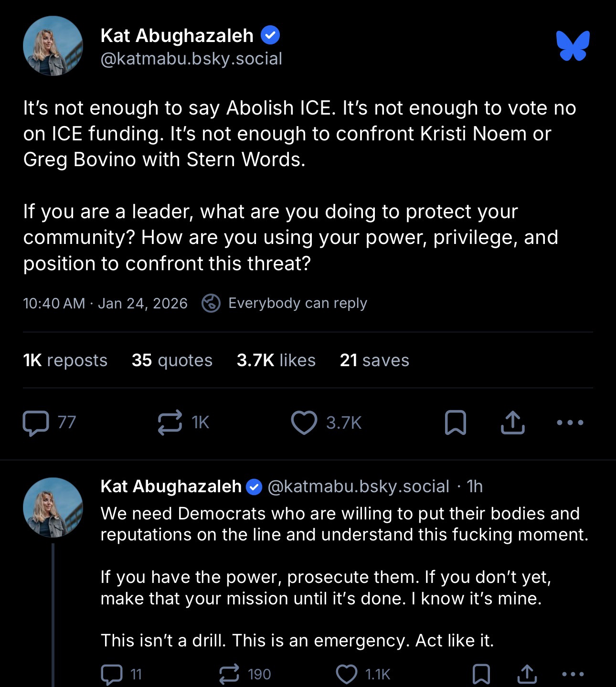616x687 pixels.
Task: View the 3.7K likes list
Action: (276, 360)
